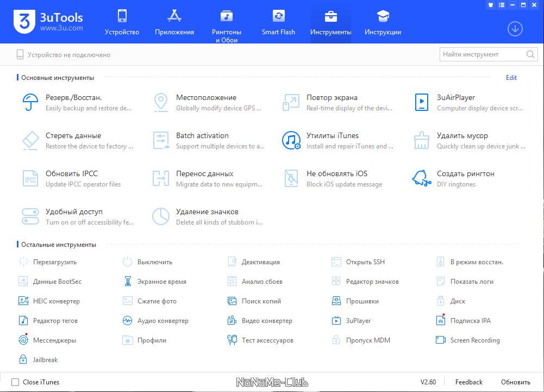Open the Мессенджеры icon
This screenshot has height=392, width=544.
23,340
